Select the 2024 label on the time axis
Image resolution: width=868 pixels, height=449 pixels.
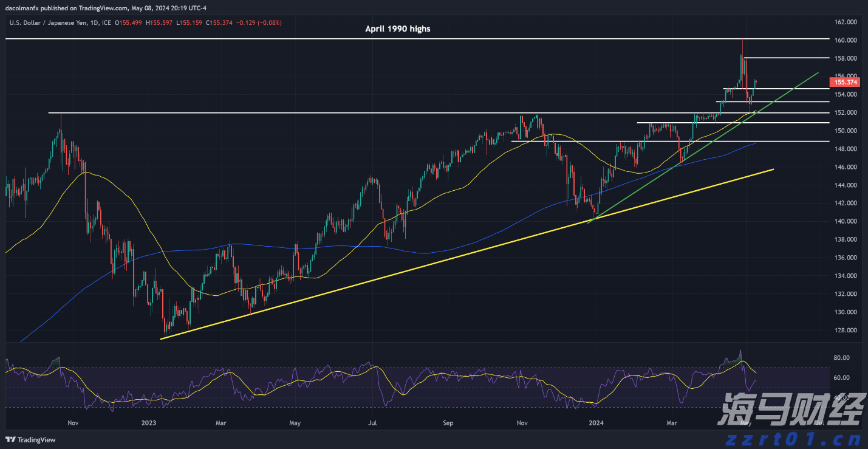(596, 422)
